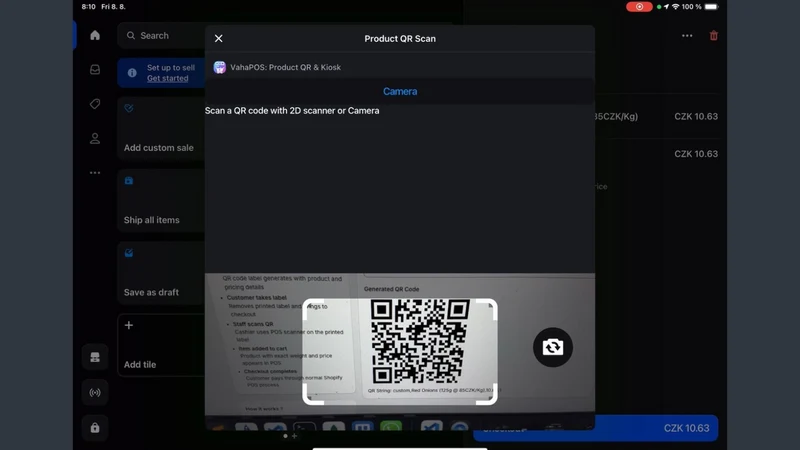The image size is (800, 450).
Task: Click the Wi-Fi icon in status bar
Action: (x=676, y=7)
